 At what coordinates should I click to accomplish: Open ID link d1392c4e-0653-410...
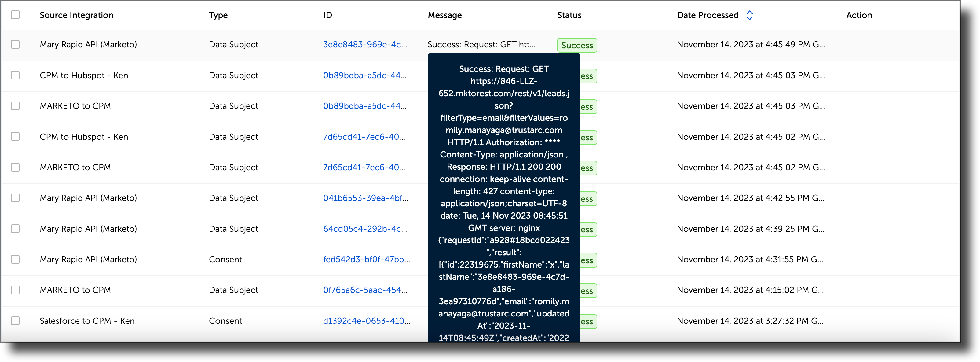pyautogui.click(x=366, y=321)
